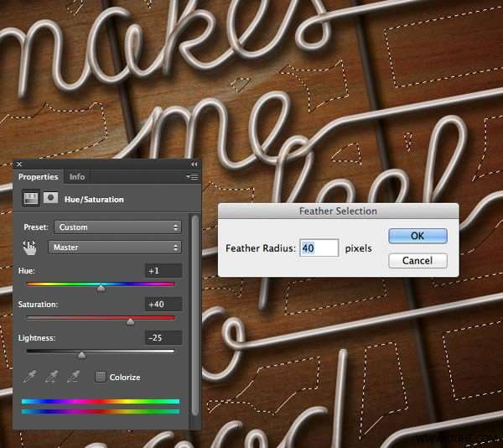This screenshot has width=503, height=448.
Task: Select the first eyedropper tool
Action: pyautogui.click(x=30, y=377)
